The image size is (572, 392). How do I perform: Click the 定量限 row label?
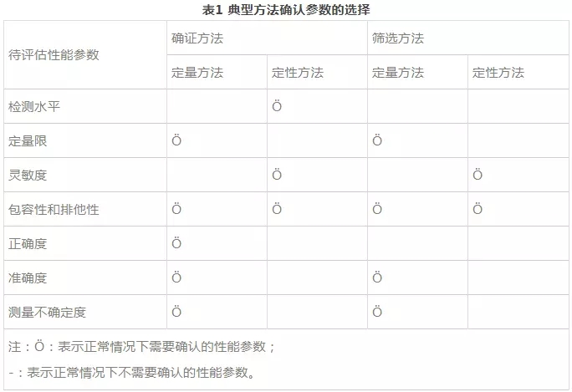click(x=28, y=140)
